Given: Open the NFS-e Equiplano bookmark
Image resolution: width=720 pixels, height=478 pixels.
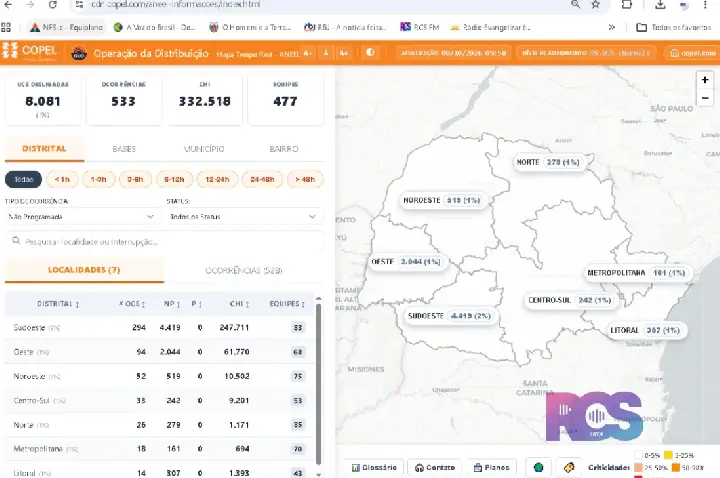Looking at the screenshot, I should tap(67, 27).
